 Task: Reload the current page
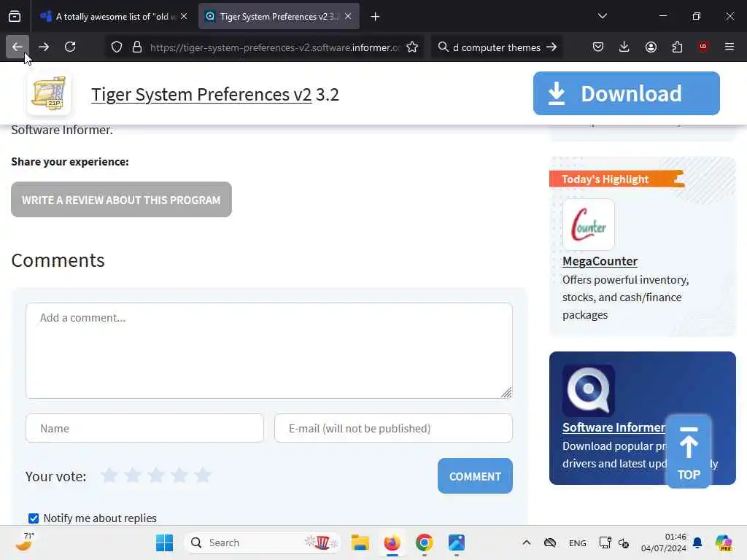pyautogui.click(x=70, y=47)
